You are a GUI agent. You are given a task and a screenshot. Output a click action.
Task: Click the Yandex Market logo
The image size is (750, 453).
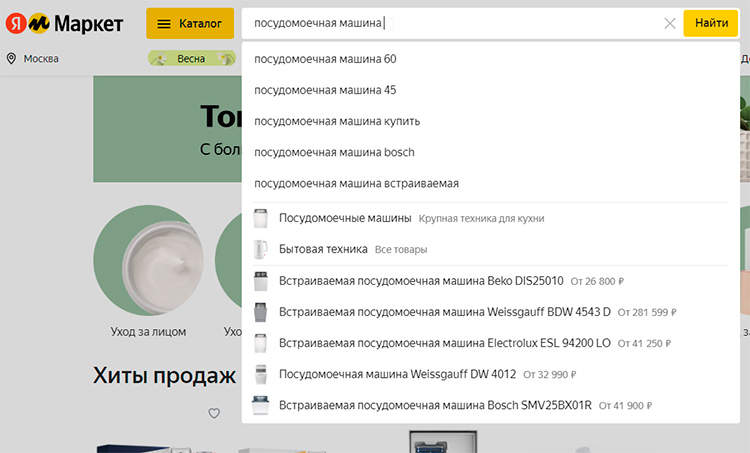click(x=65, y=23)
